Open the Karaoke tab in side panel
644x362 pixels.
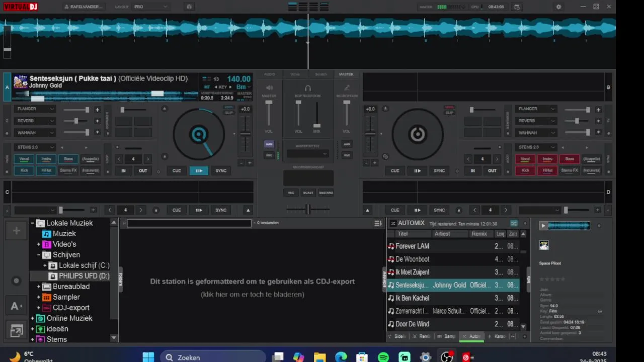point(498,336)
